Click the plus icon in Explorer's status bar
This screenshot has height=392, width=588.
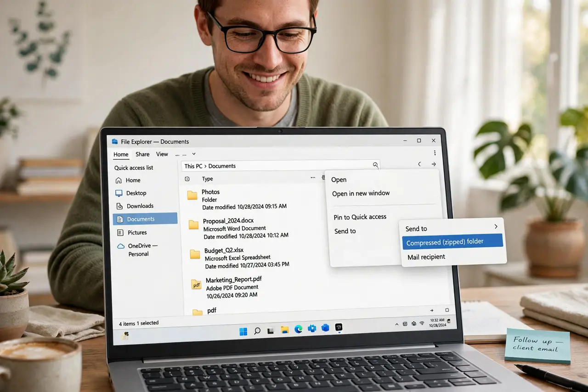pyautogui.click(x=432, y=310)
